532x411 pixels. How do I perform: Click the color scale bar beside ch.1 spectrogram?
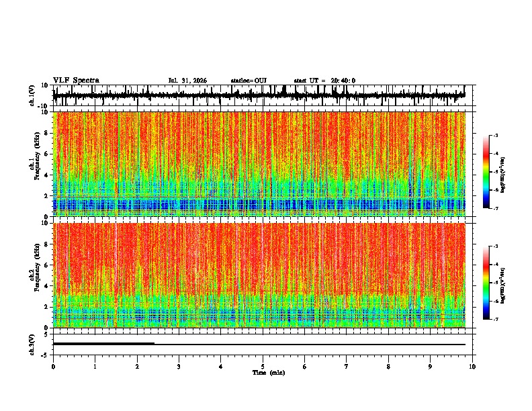(486, 172)
